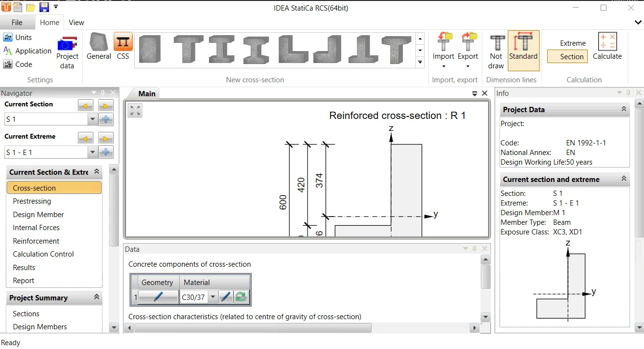Switch to the View ribbon tab
Viewport: 644px width, 349px height.
point(77,22)
